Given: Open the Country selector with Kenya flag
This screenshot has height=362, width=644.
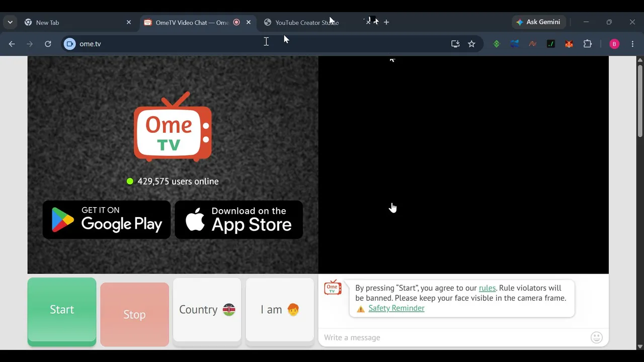Looking at the screenshot, I should [x=207, y=312].
